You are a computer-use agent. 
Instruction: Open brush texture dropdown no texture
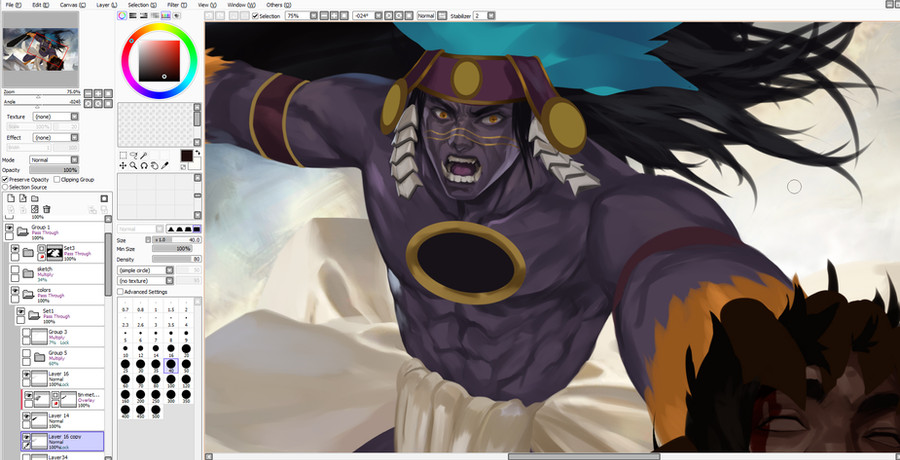(x=145, y=281)
